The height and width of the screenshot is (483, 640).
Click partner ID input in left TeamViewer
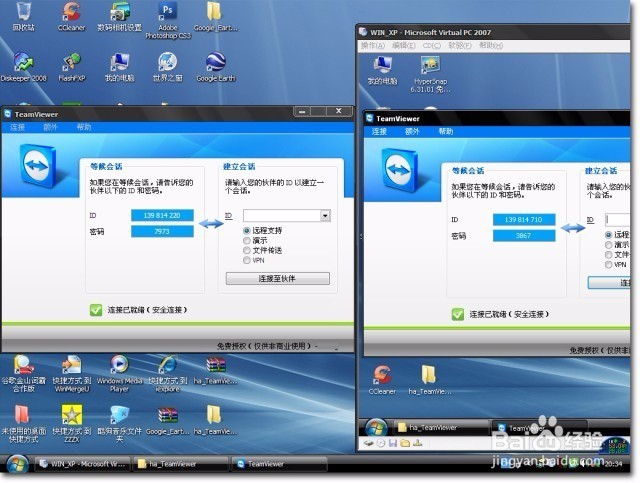tap(282, 216)
